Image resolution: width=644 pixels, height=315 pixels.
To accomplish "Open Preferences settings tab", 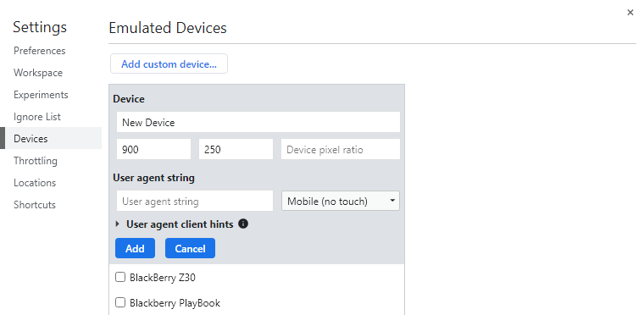I will (40, 51).
